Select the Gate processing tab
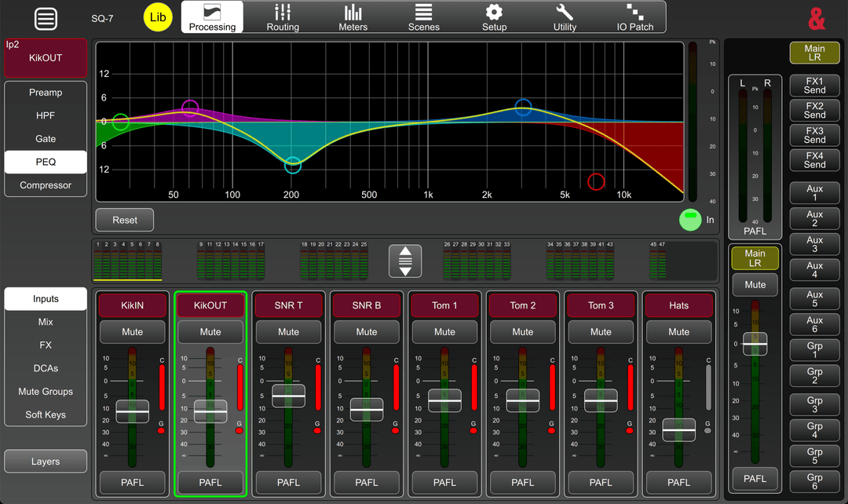The height and width of the screenshot is (504, 848). (46, 139)
